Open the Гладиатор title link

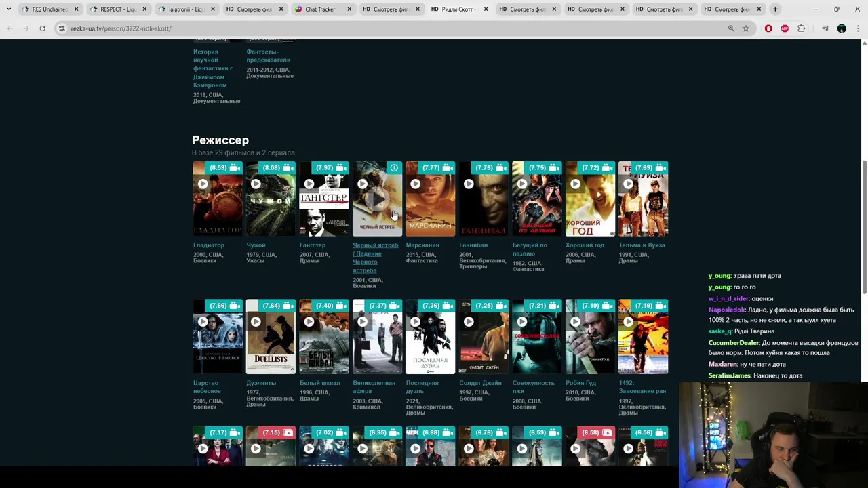click(209, 245)
